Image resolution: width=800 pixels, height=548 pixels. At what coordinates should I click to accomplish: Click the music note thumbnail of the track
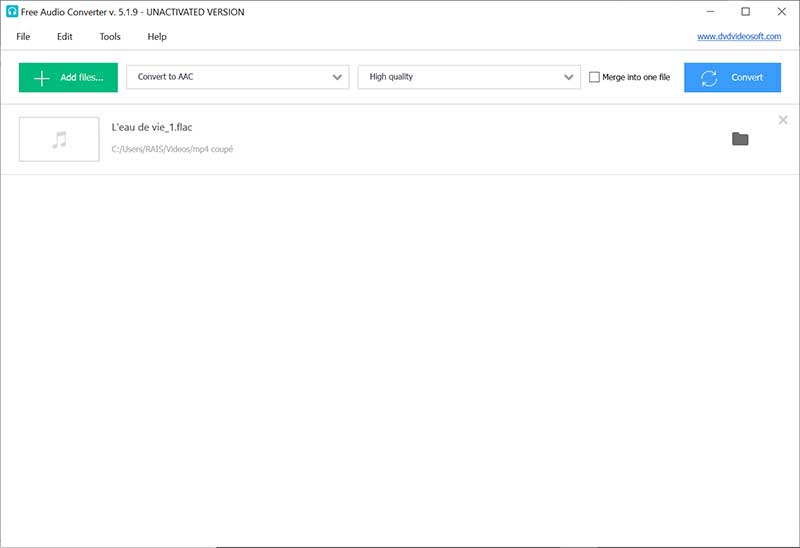(59, 139)
